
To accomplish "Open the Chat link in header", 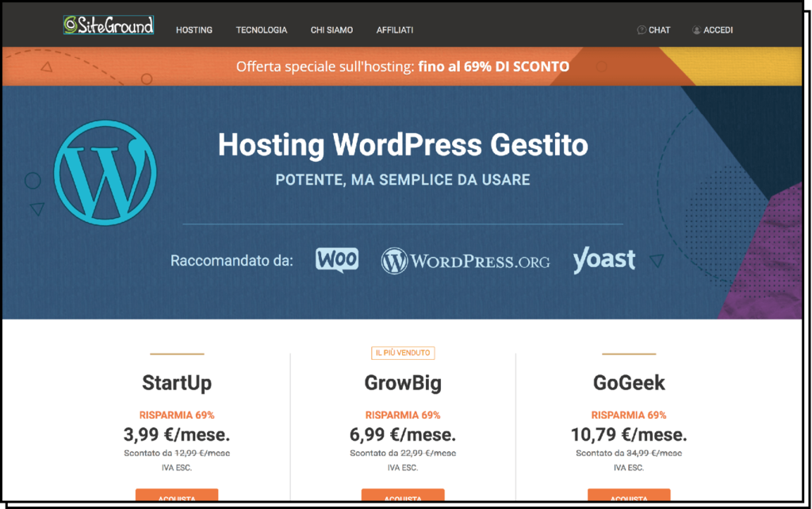I will click(x=659, y=30).
